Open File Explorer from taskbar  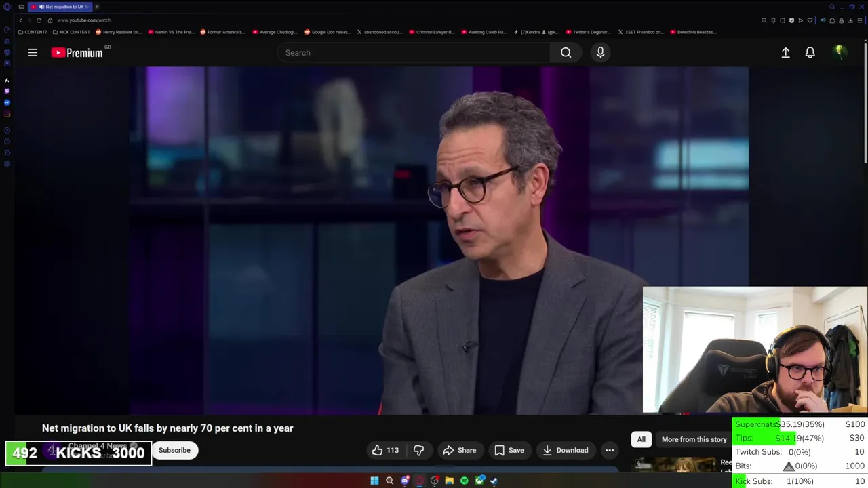click(449, 481)
